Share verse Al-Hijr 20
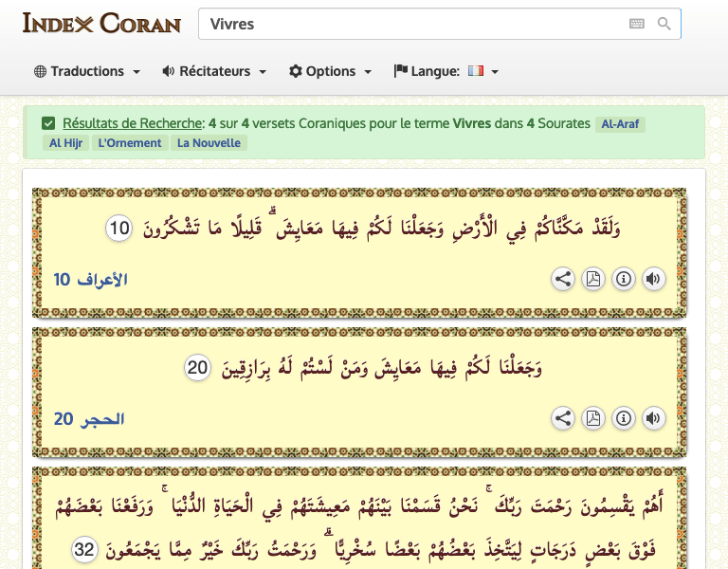The width and height of the screenshot is (728, 569). click(562, 418)
